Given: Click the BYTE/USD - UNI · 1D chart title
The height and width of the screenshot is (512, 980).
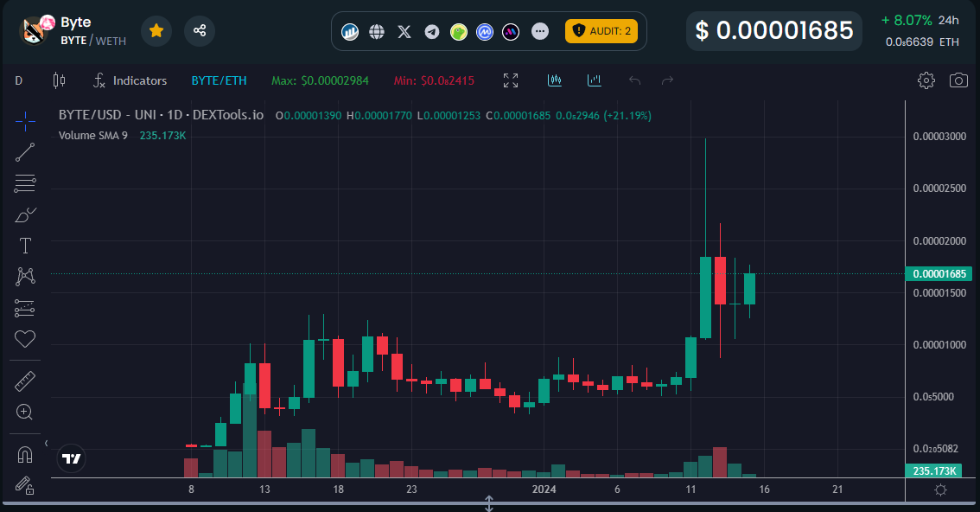Looking at the screenshot, I should (x=162, y=115).
